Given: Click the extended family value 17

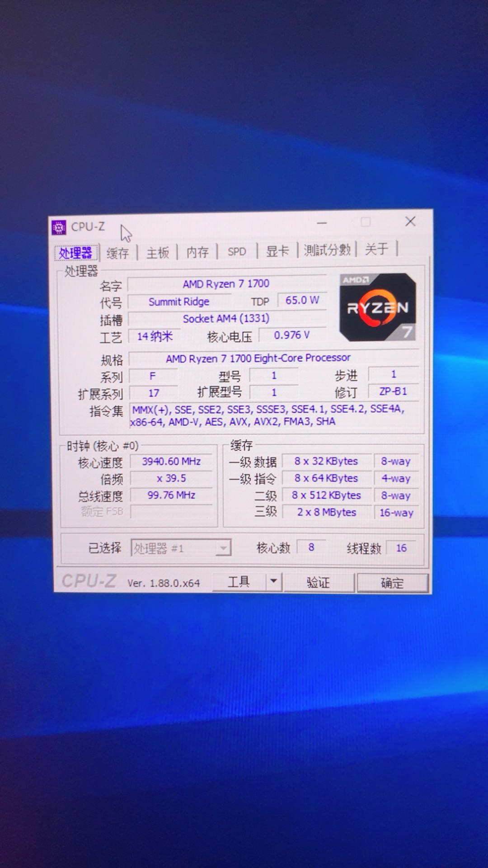Looking at the screenshot, I should pos(154,393).
